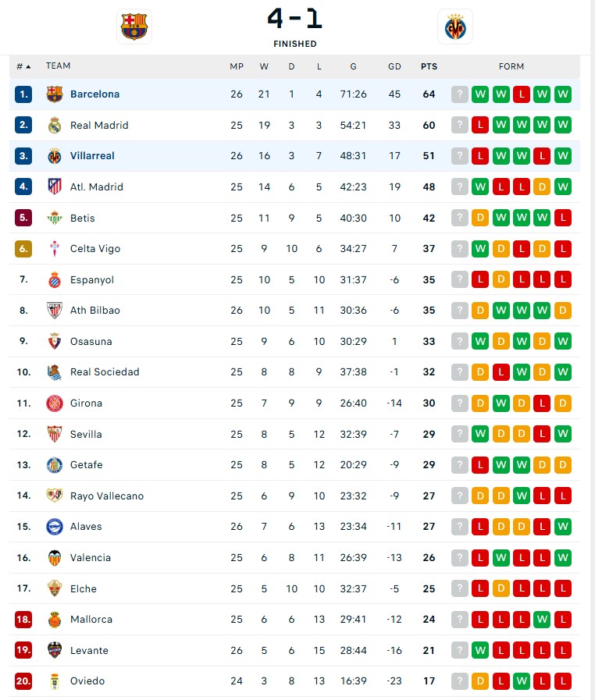The height and width of the screenshot is (700, 595).
Task: Click the Villarreal crest in the match header
Action: [x=454, y=27]
